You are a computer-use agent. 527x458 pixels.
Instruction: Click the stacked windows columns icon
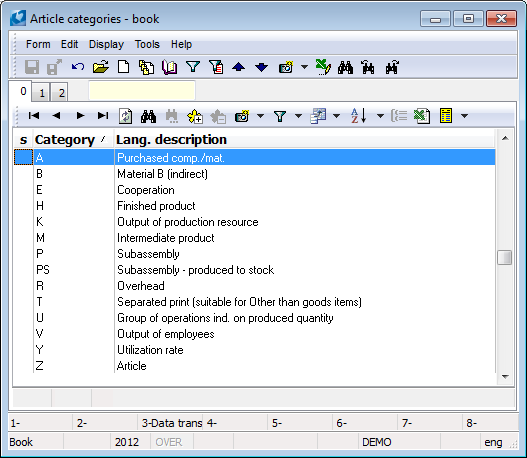point(318,116)
